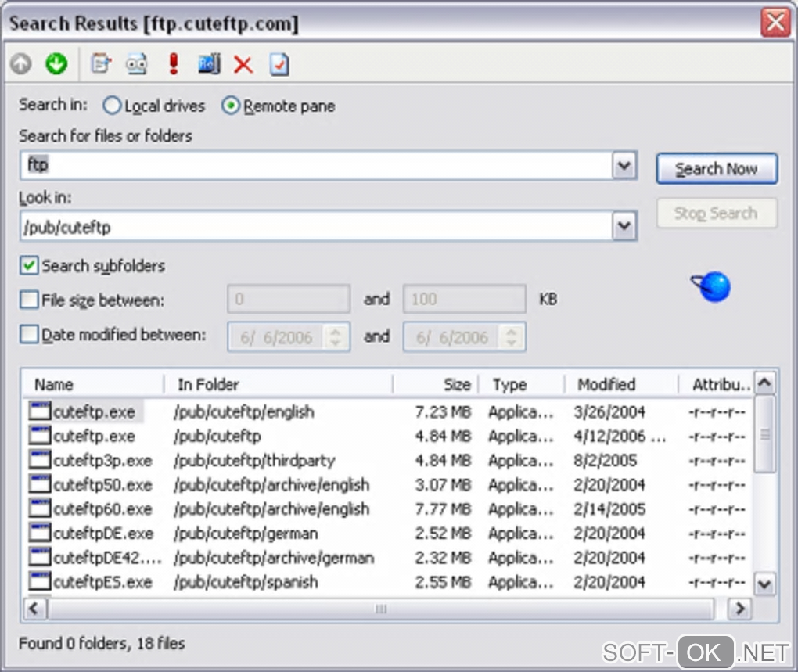Click folder path /pub/cuteftp/thirdparty
This screenshot has width=798, height=672.
point(254,460)
